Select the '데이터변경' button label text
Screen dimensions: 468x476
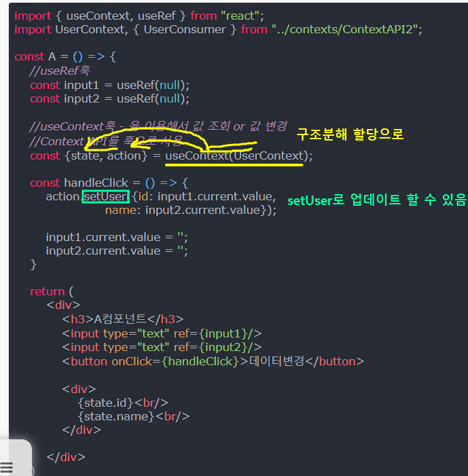(x=276, y=361)
